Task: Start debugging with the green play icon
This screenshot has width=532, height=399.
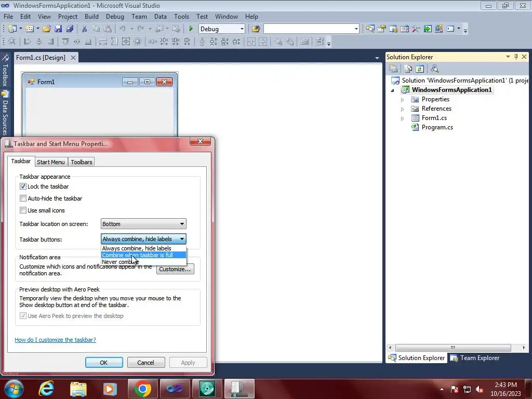Action: [191, 29]
